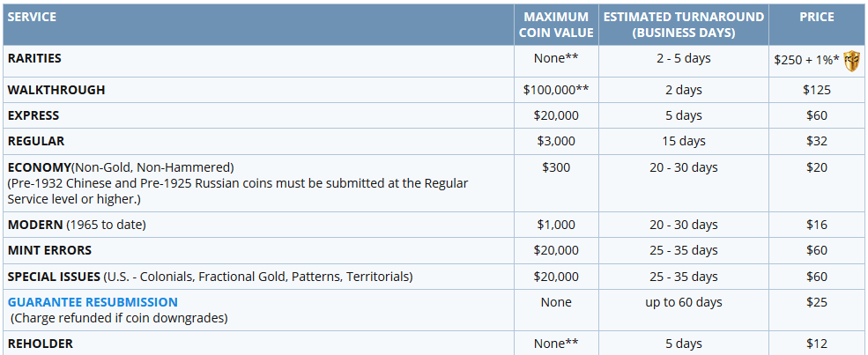Image resolution: width=868 pixels, height=355 pixels.
Task: Click the Maximum Coin Value column header
Action: coord(556,25)
